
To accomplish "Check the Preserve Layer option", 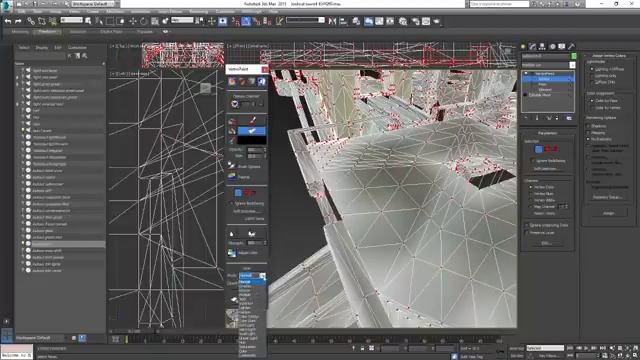I will pyautogui.click(x=527, y=233).
